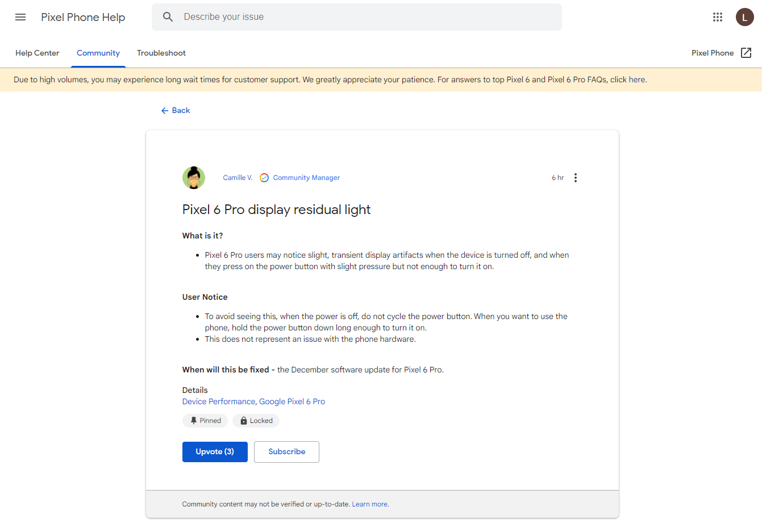Click the 'When will this be fixed' text

226,370
